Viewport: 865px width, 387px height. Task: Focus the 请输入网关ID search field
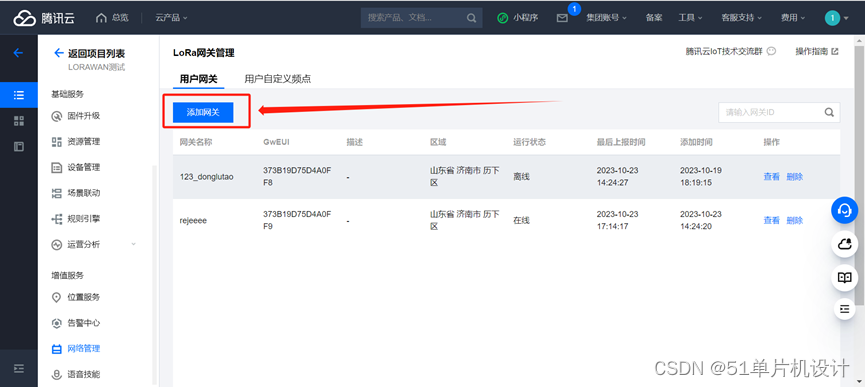(770, 112)
